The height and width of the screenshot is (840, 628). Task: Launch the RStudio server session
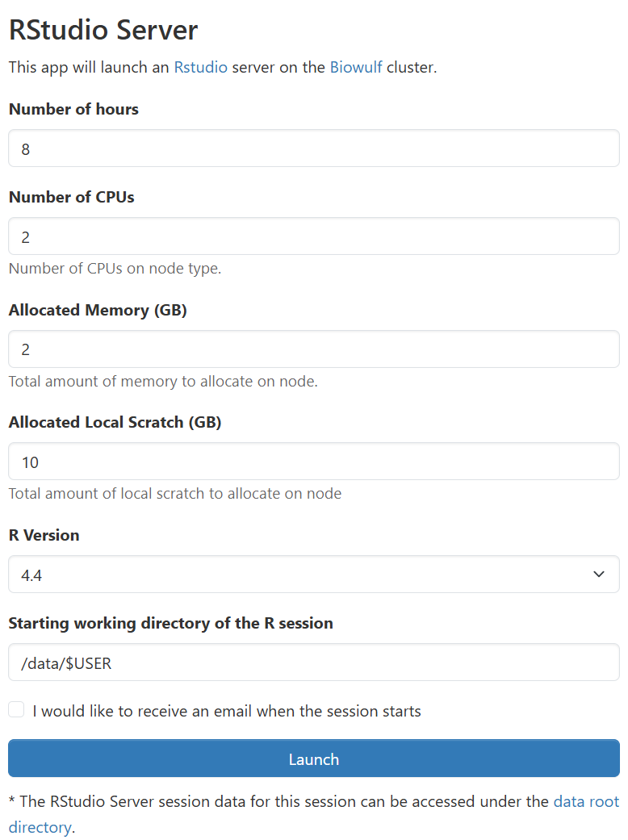click(313, 759)
